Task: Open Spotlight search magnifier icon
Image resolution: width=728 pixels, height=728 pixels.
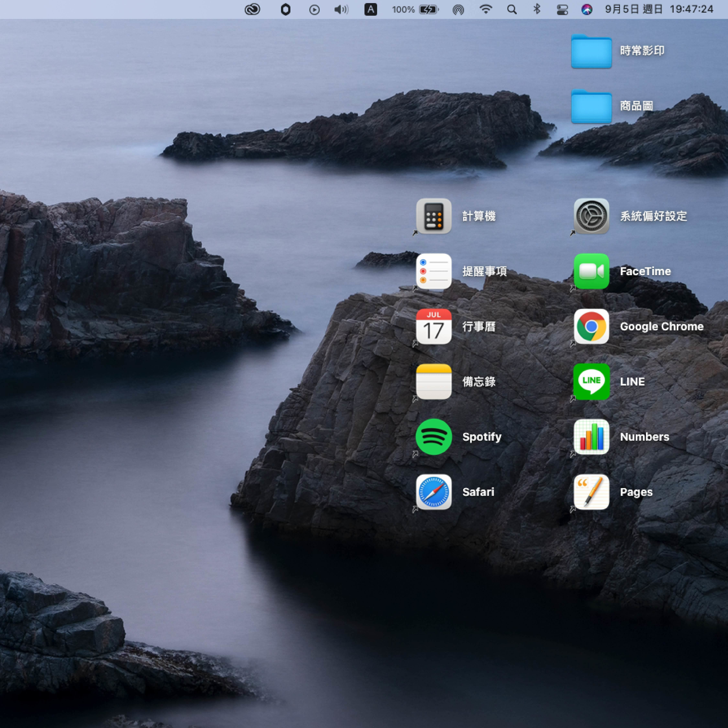Action: click(x=512, y=9)
